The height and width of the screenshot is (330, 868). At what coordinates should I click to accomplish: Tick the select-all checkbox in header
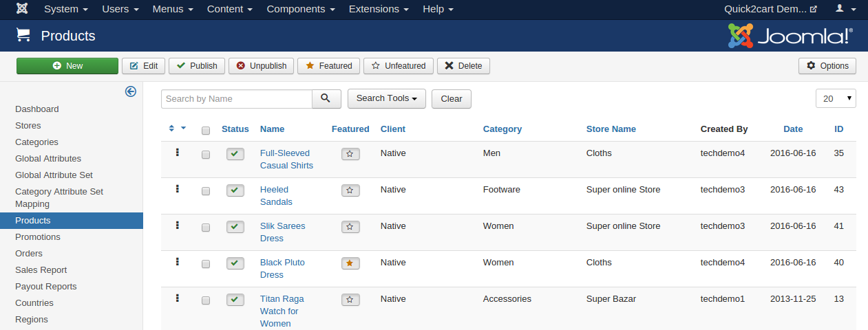pyautogui.click(x=206, y=130)
